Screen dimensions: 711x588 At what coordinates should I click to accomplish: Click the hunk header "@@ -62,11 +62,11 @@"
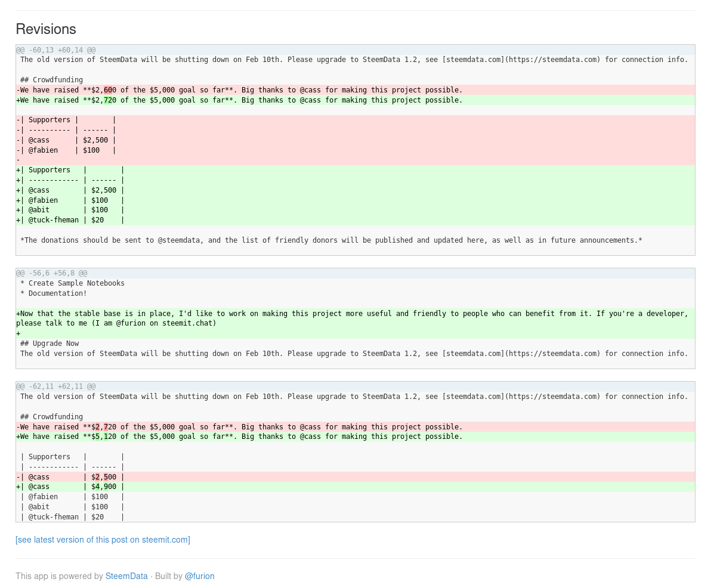tap(355, 386)
